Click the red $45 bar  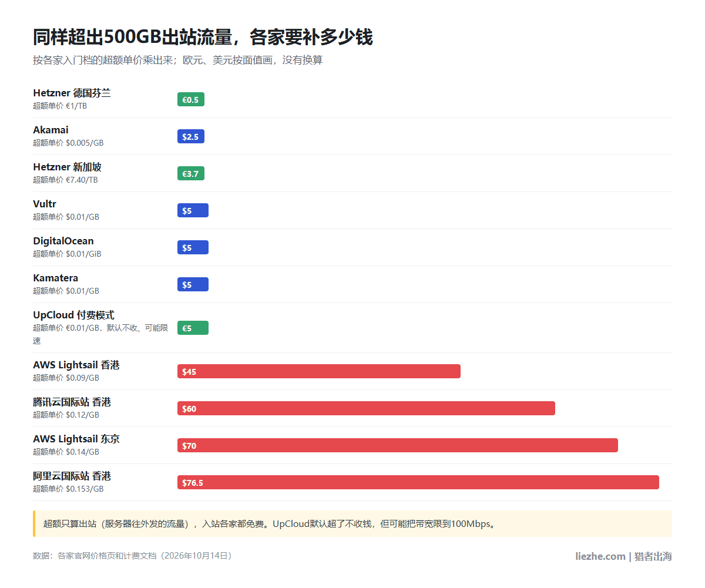[319, 371]
